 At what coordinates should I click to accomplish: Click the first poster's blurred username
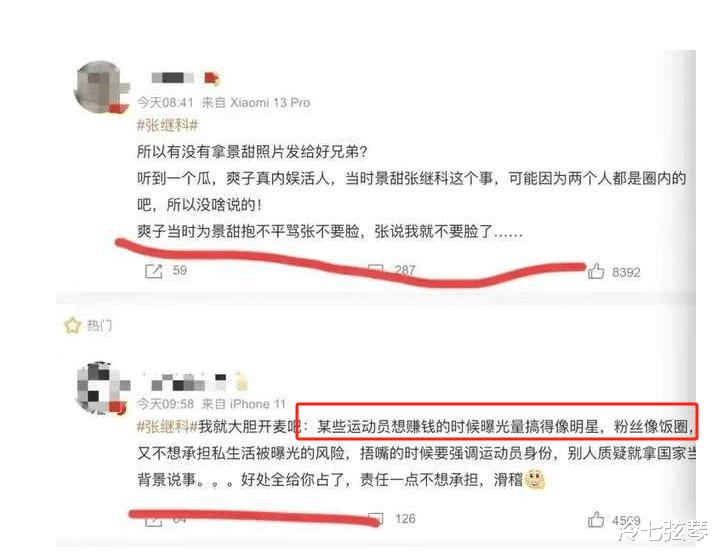(x=172, y=78)
